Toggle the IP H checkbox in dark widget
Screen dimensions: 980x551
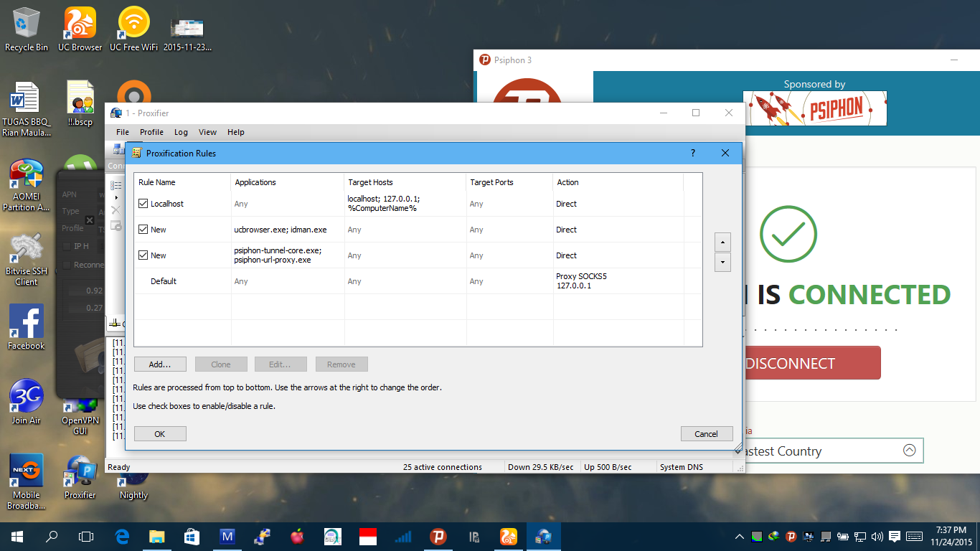67,246
